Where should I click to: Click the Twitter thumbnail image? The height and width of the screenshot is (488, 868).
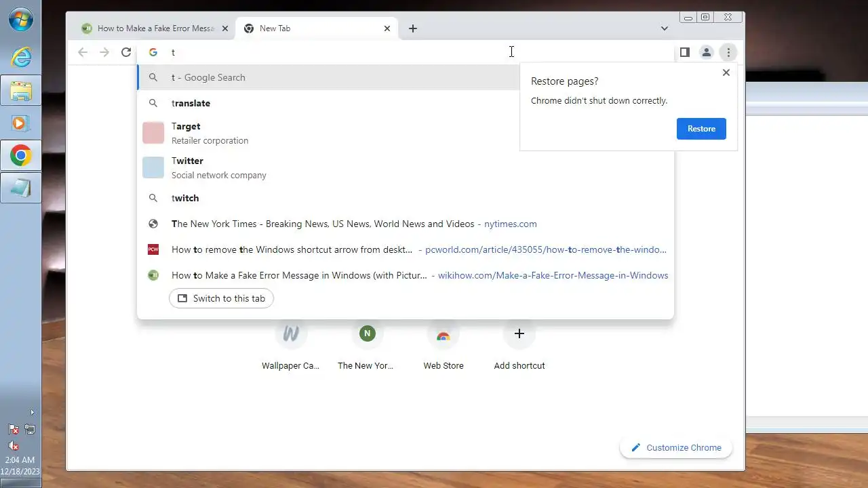click(153, 167)
